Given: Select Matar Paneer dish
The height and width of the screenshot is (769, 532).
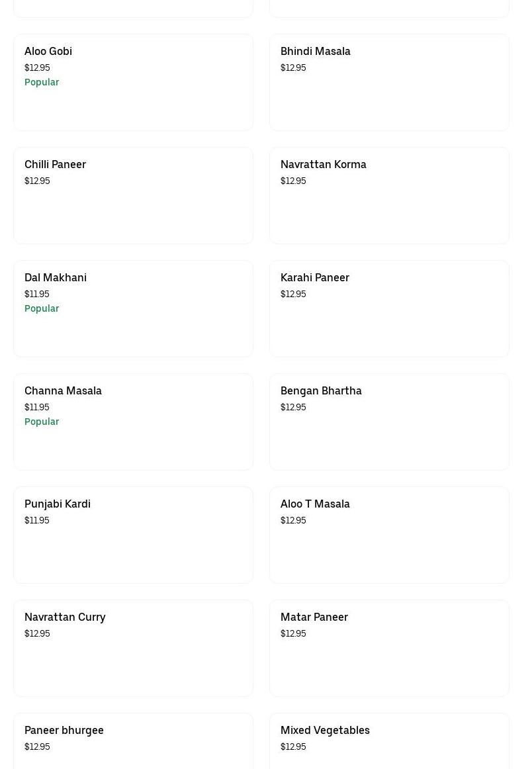Looking at the screenshot, I should tap(389, 649).
